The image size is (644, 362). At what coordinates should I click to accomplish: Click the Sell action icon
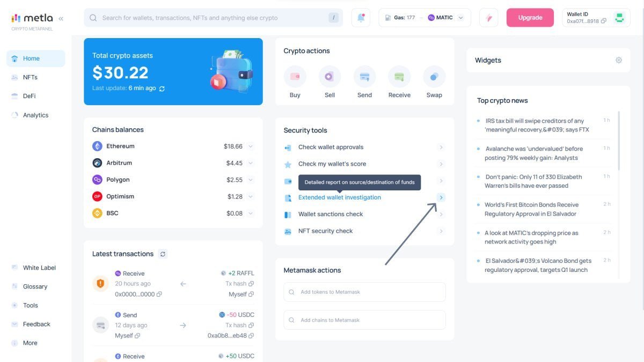click(330, 77)
